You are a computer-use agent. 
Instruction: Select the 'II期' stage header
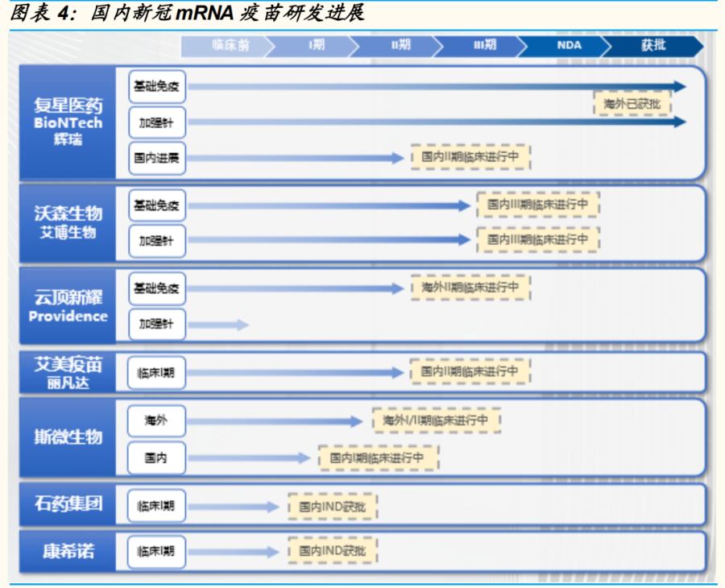396,46
